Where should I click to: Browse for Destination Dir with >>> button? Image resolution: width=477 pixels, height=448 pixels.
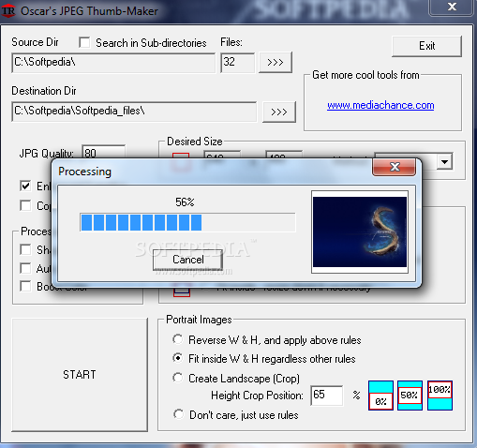point(279,112)
